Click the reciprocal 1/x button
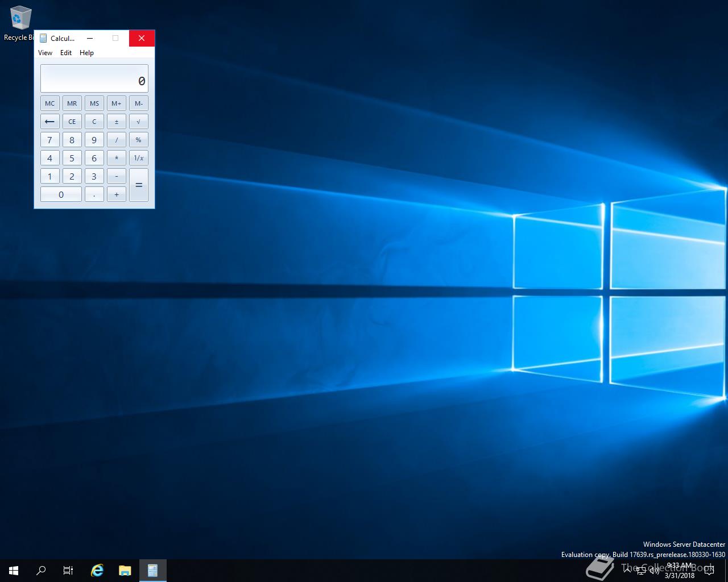 click(139, 158)
